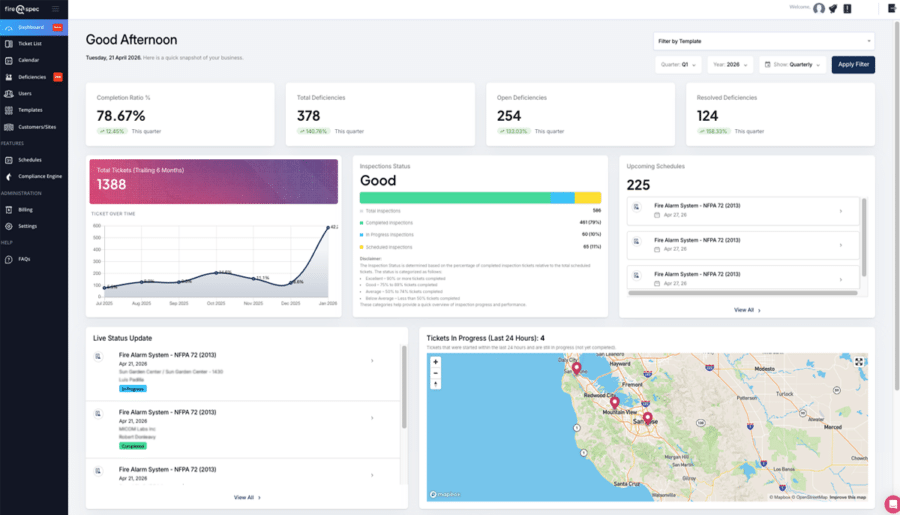Zoom out on the map

[435, 373]
